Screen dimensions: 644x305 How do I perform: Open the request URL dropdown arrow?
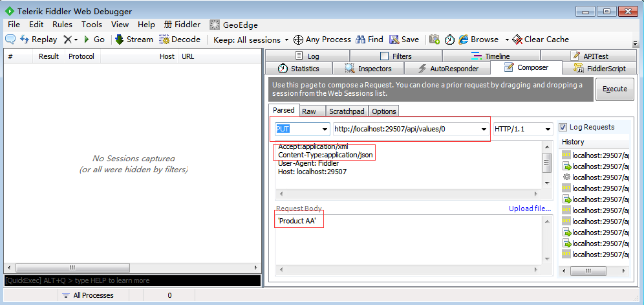[484, 130]
